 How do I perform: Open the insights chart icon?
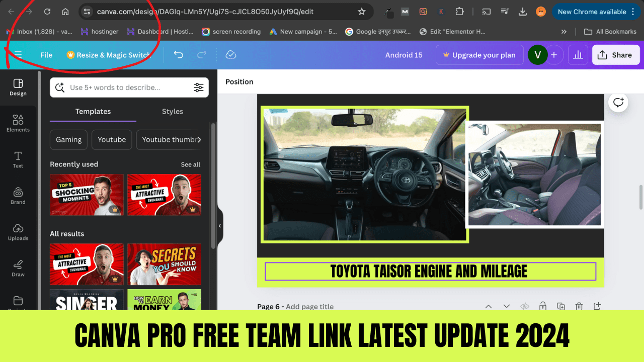578,55
